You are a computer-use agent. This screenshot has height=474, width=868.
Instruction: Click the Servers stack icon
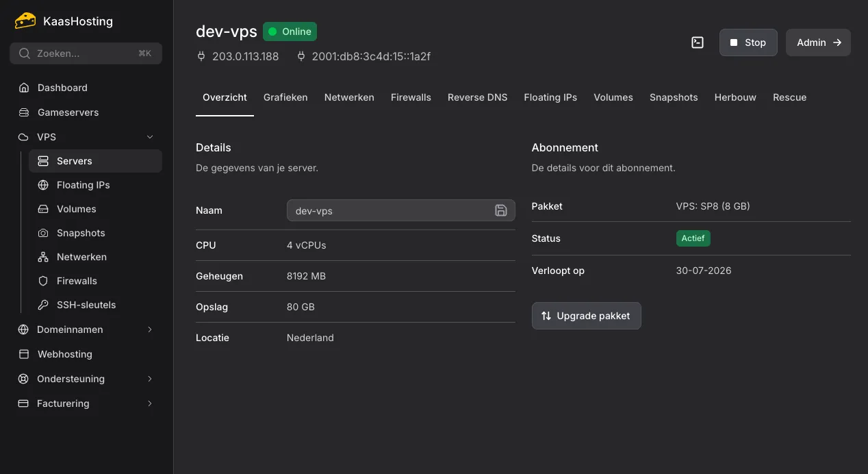coord(43,161)
